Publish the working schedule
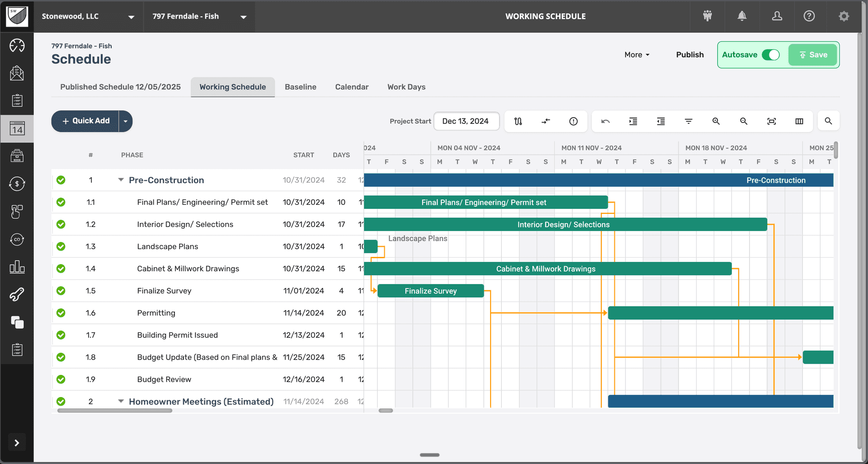This screenshot has height=464, width=868. pyautogui.click(x=689, y=55)
